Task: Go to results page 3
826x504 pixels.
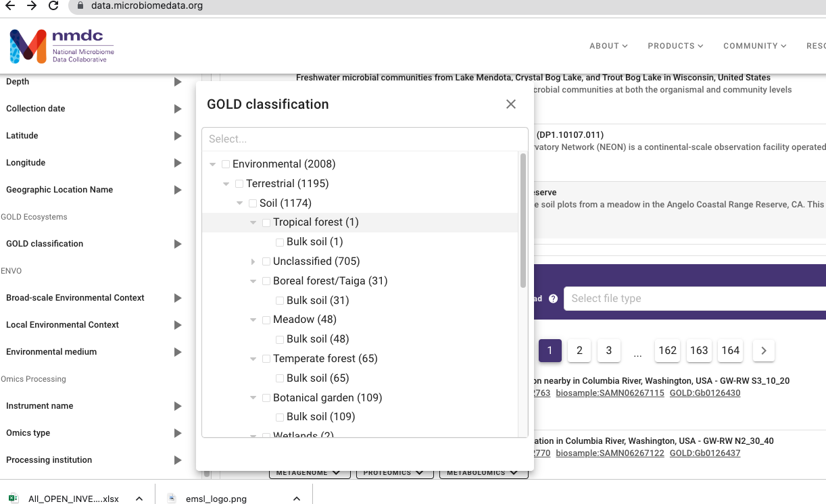Action: point(608,350)
